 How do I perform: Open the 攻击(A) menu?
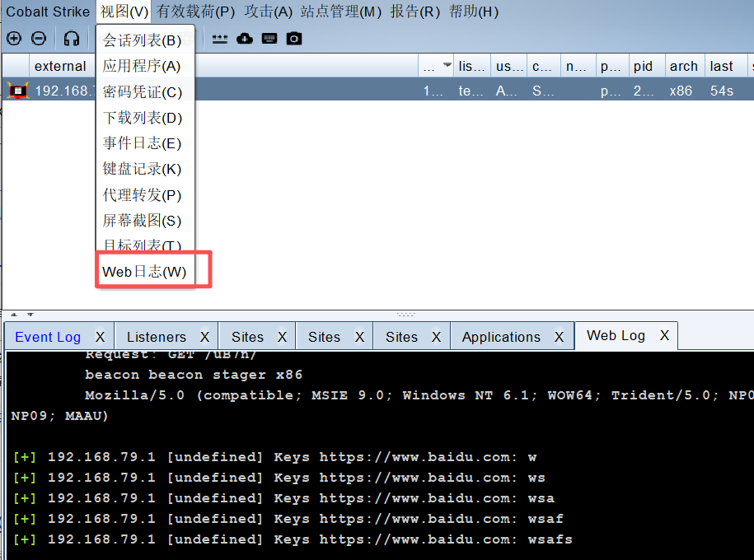(x=268, y=12)
